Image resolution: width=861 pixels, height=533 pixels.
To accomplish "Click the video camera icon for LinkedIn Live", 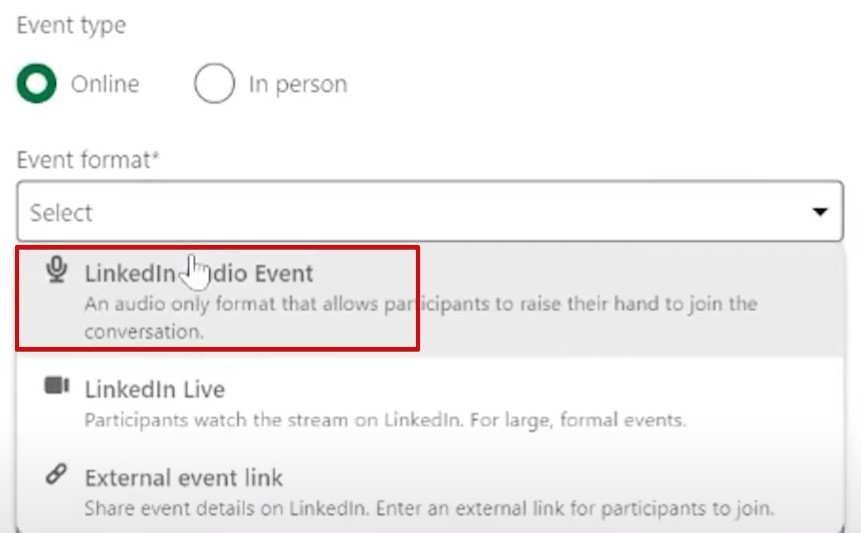I will pyautogui.click(x=58, y=387).
